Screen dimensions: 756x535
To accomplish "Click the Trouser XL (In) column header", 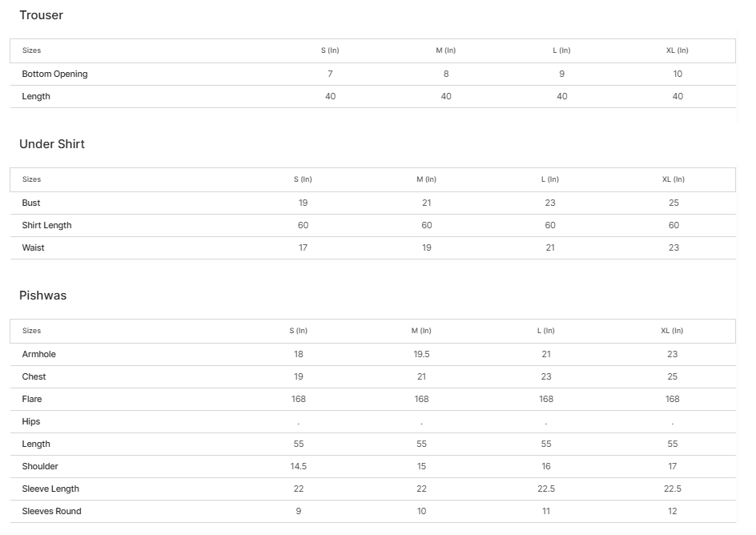I will tap(677, 50).
